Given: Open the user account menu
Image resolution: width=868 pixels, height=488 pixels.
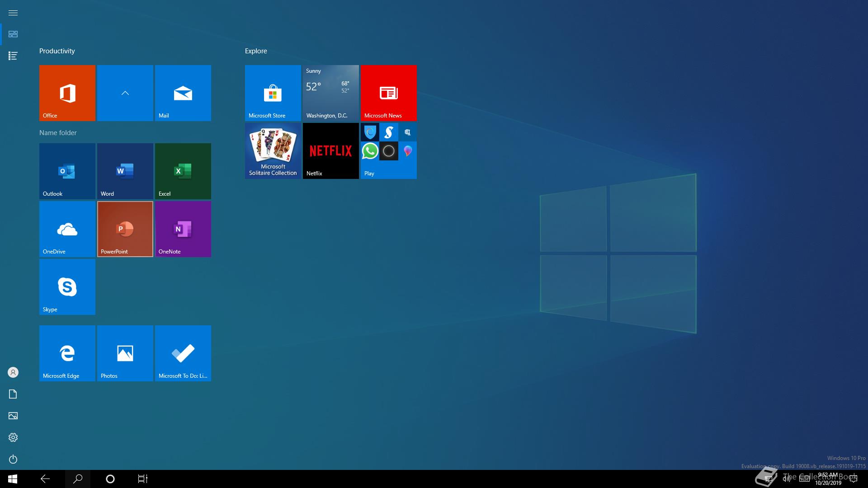Looking at the screenshot, I should coord(13,372).
